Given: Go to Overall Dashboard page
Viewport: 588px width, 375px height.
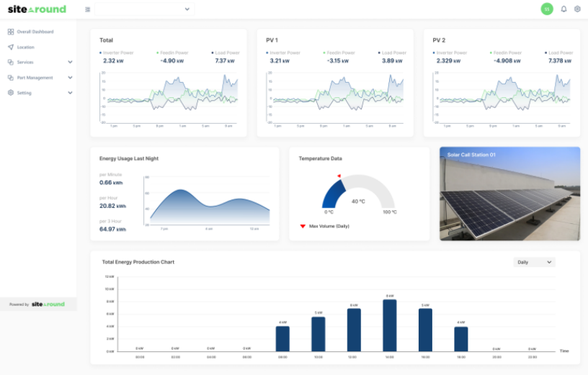Looking at the screenshot, I should click(x=35, y=32).
